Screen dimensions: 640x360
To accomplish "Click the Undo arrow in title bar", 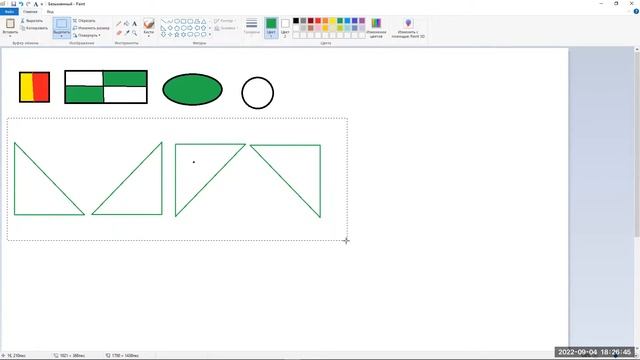I will click(21, 4).
